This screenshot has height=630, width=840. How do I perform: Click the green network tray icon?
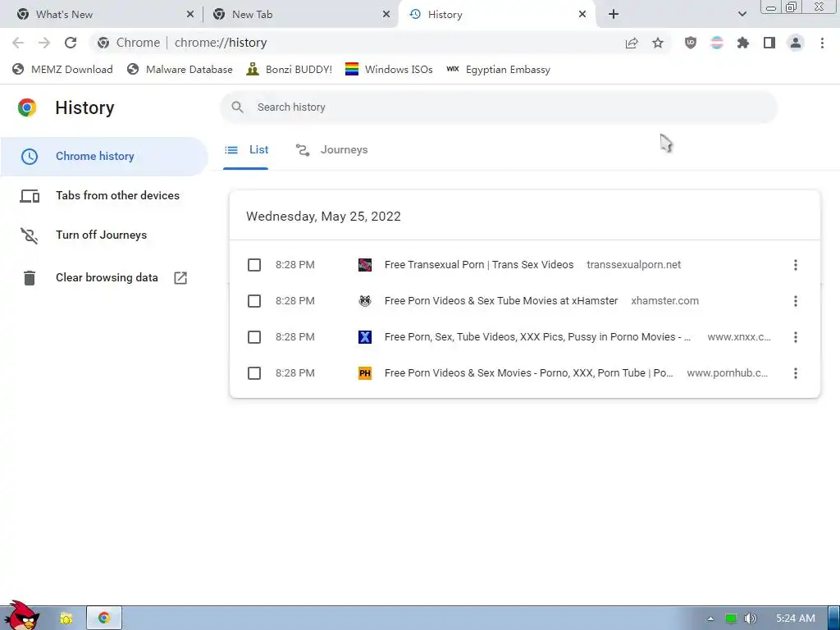click(x=731, y=619)
